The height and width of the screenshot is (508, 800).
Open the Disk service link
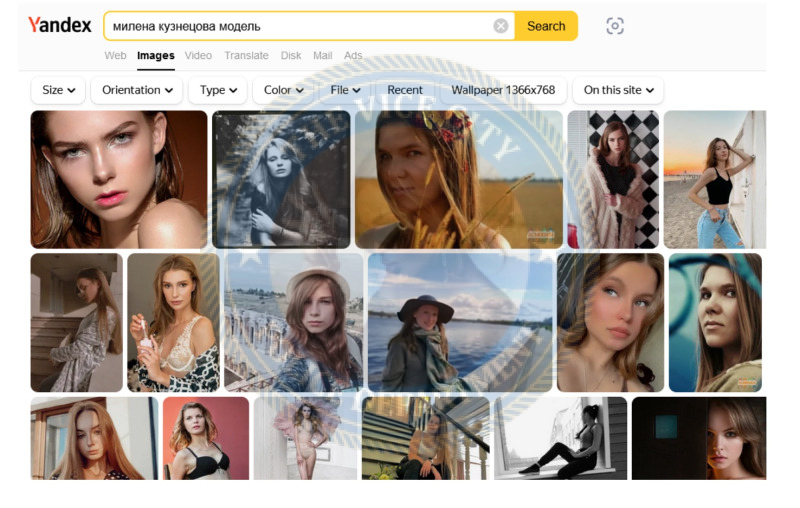(x=291, y=56)
